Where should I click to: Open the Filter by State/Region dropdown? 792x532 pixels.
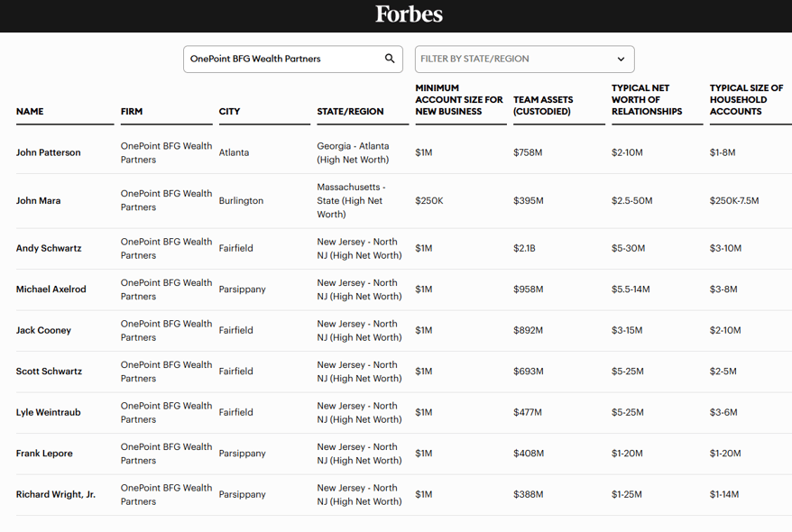coord(514,59)
